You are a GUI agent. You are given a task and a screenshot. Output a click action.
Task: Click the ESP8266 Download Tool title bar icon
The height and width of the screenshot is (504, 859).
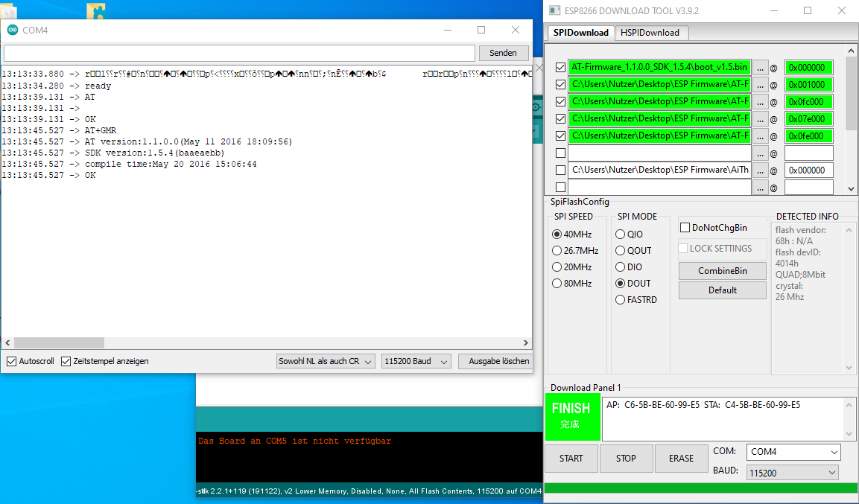[x=555, y=10]
